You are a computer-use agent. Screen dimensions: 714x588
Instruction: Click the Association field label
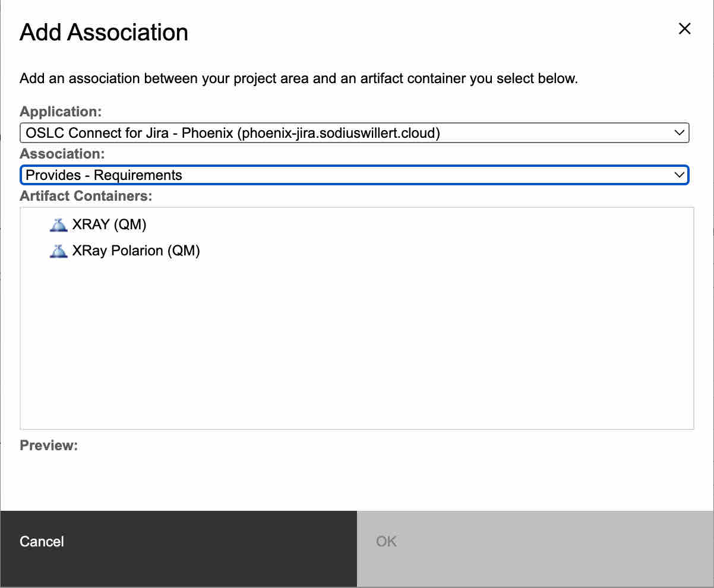coord(62,154)
